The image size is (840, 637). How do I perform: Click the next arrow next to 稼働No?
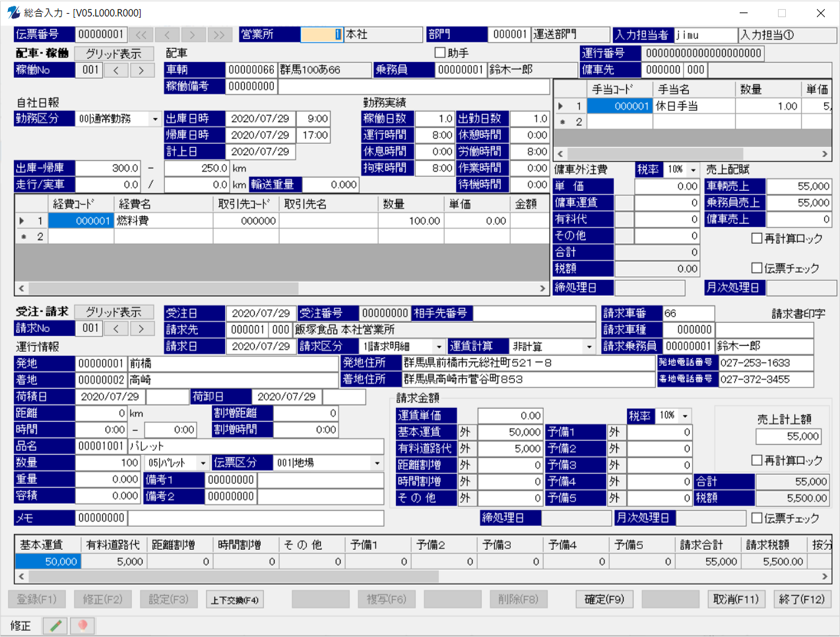tap(142, 70)
